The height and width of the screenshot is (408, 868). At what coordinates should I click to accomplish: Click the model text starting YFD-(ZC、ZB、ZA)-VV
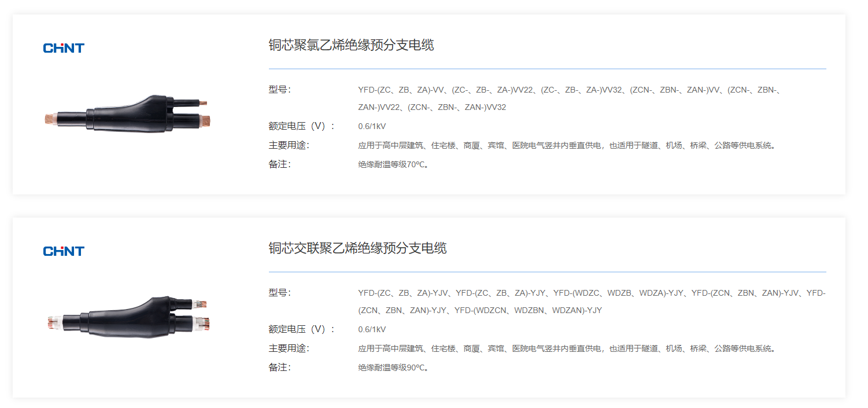point(570,90)
